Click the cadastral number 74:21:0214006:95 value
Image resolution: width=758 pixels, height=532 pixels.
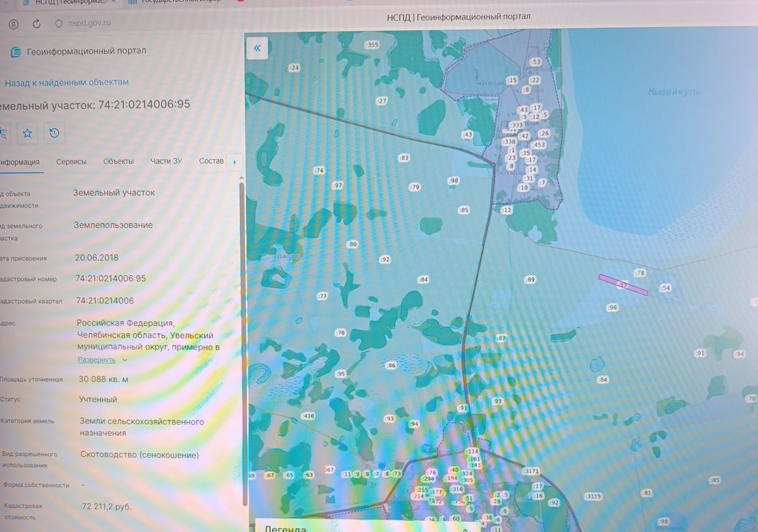click(x=111, y=278)
